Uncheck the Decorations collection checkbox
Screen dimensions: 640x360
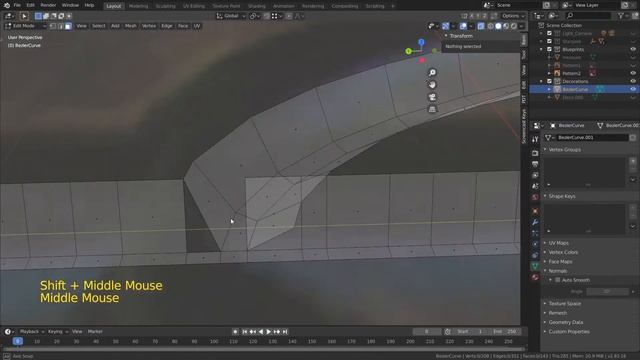(x=549, y=81)
